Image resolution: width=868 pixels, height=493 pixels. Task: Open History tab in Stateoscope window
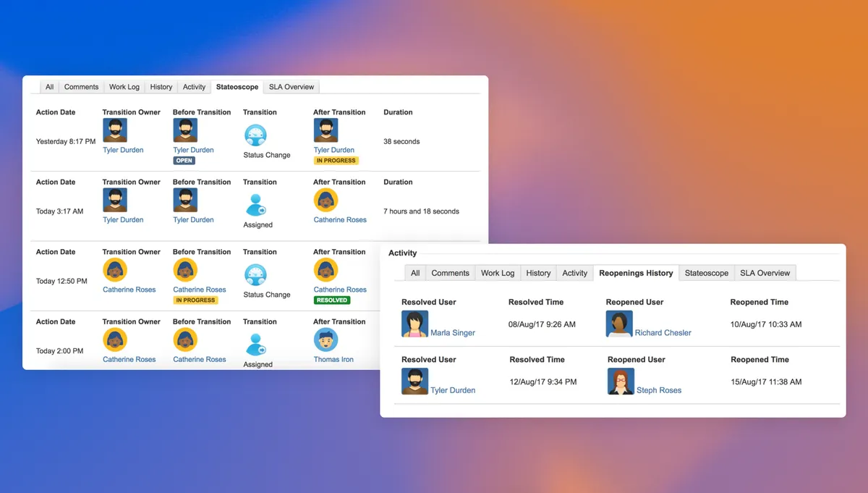pyautogui.click(x=161, y=87)
